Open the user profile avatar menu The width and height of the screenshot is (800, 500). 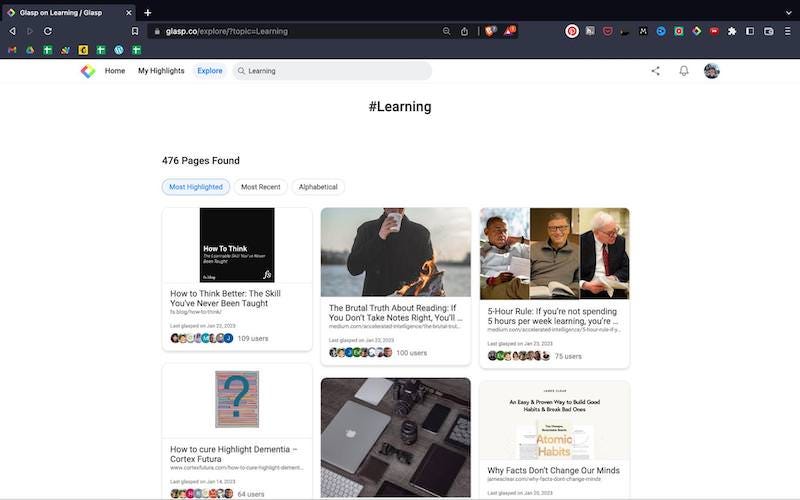712,71
